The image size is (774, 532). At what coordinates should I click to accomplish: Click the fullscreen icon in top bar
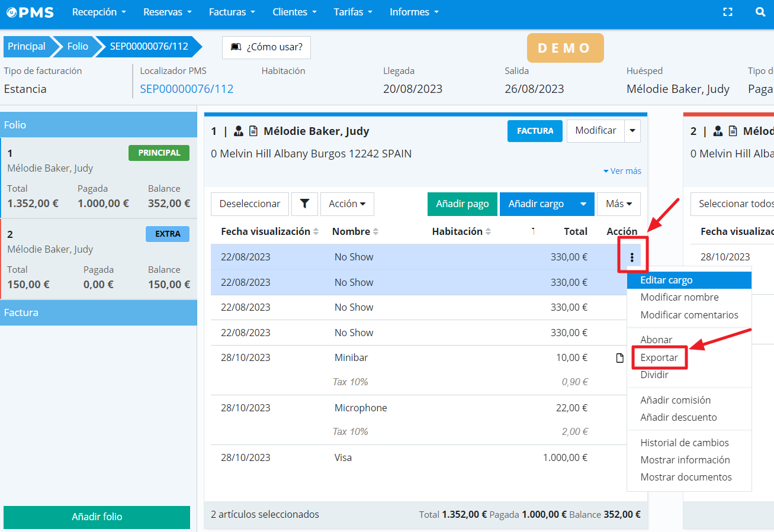coord(728,12)
